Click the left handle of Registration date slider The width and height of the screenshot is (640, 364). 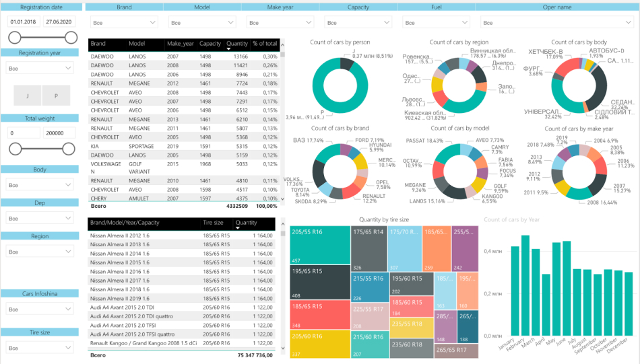15,38
